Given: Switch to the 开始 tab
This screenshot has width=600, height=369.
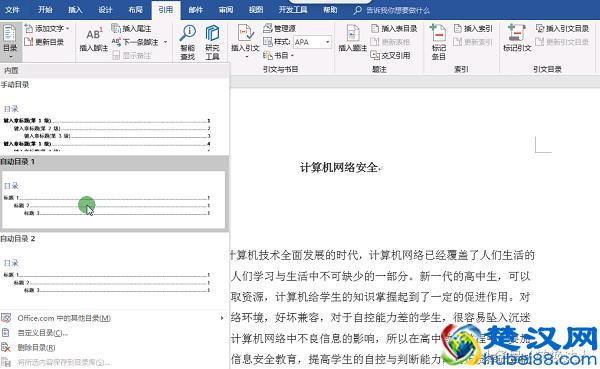Looking at the screenshot, I should (45, 10).
